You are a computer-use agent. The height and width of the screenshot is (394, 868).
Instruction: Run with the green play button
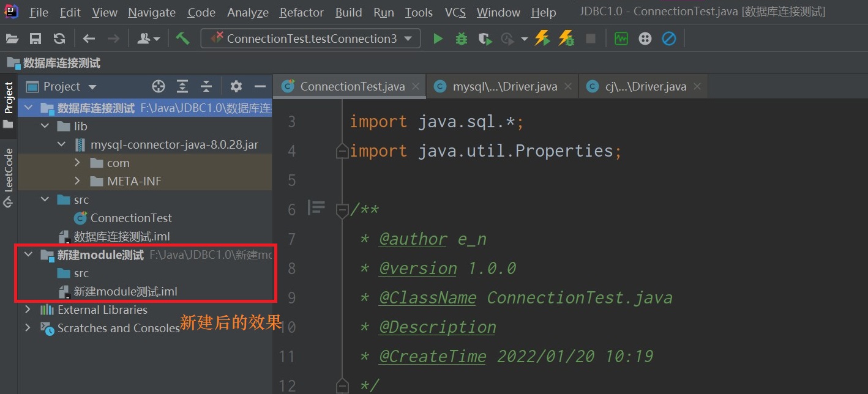[438, 39]
